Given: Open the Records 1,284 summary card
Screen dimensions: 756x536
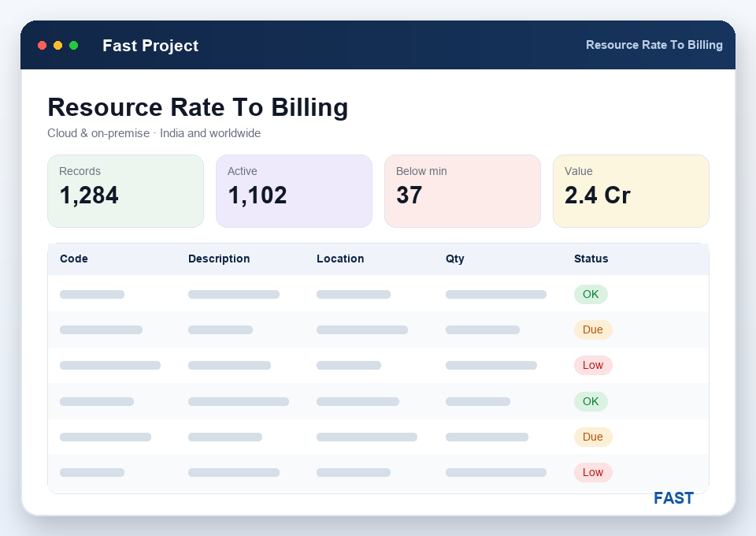Looking at the screenshot, I should pyautogui.click(x=125, y=191).
